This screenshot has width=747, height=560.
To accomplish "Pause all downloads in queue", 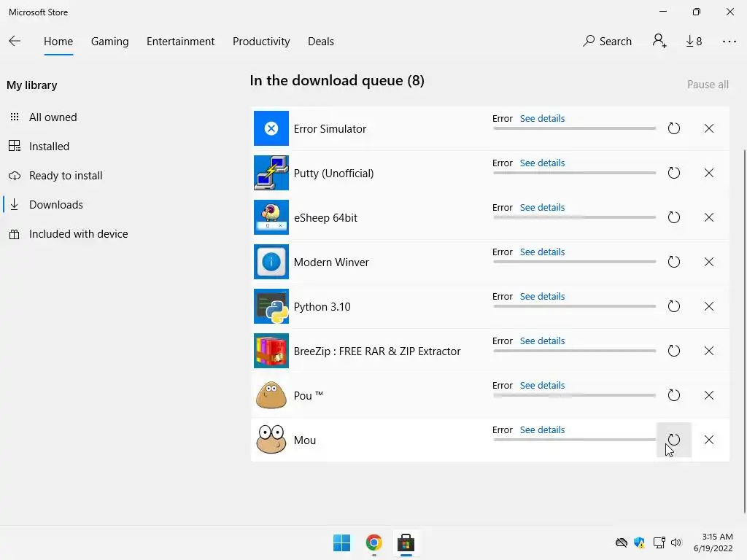I will point(708,85).
